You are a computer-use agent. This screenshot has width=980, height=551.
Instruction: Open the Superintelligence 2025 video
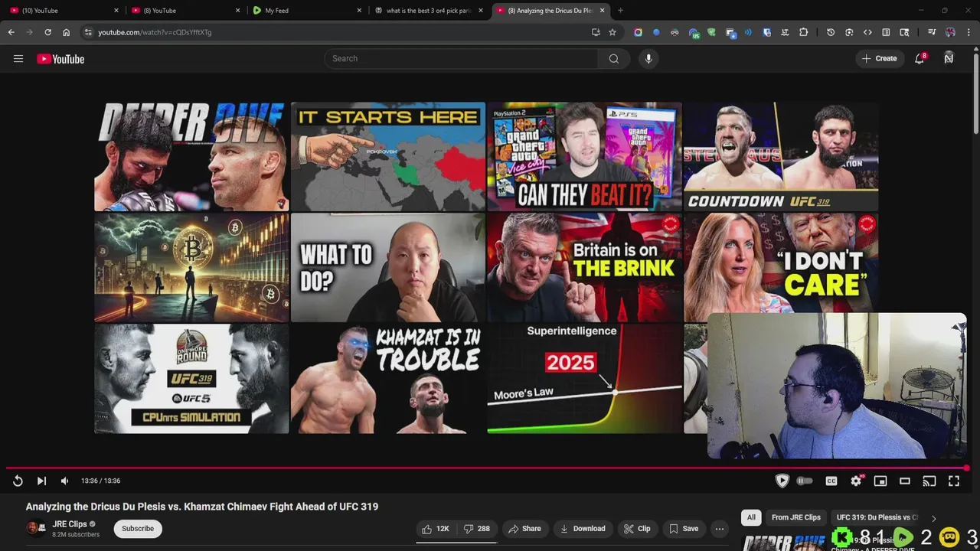(584, 379)
